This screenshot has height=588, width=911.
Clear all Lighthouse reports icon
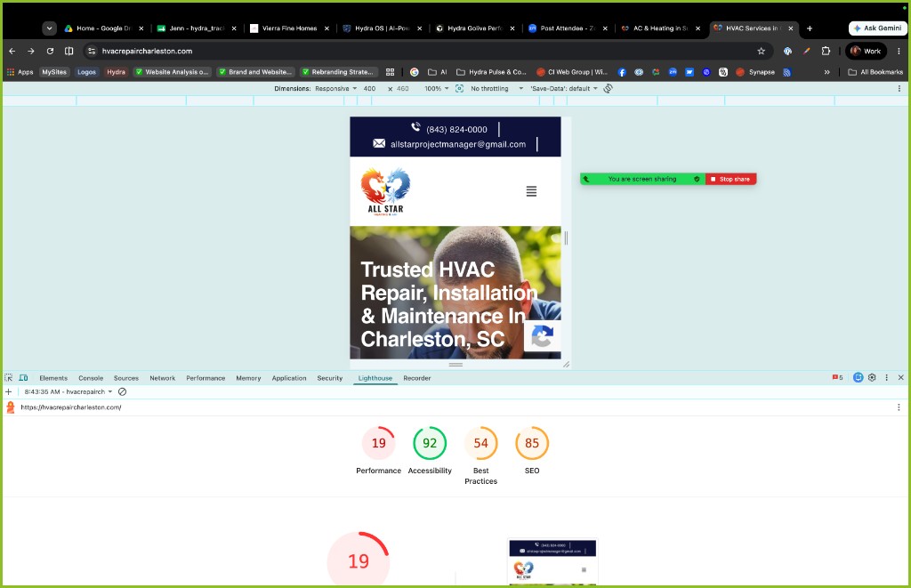coord(122,391)
